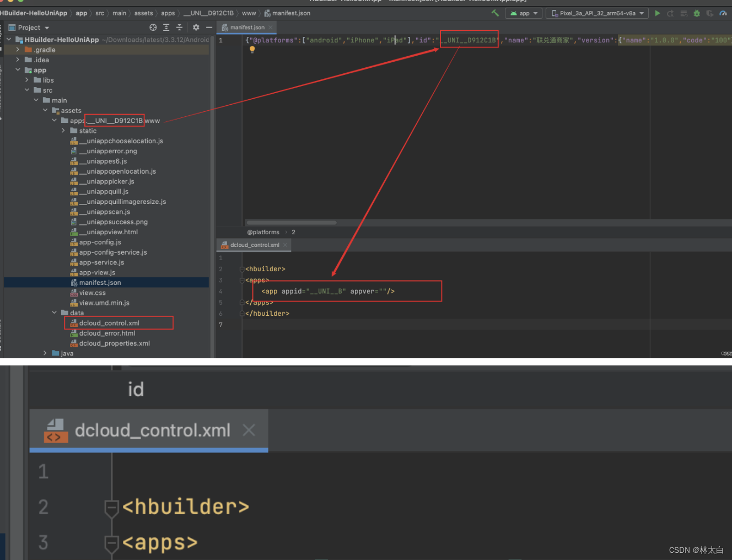Select __uniappview.html file
The width and height of the screenshot is (732, 560).
pyautogui.click(x=108, y=232)
